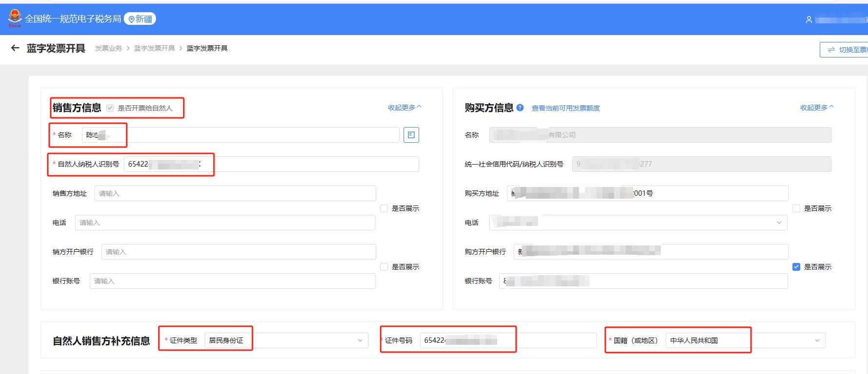The width and height of the screenshot is (868, 374).
Task: Click 购买方信息 section heading
Action: [489, 108]
